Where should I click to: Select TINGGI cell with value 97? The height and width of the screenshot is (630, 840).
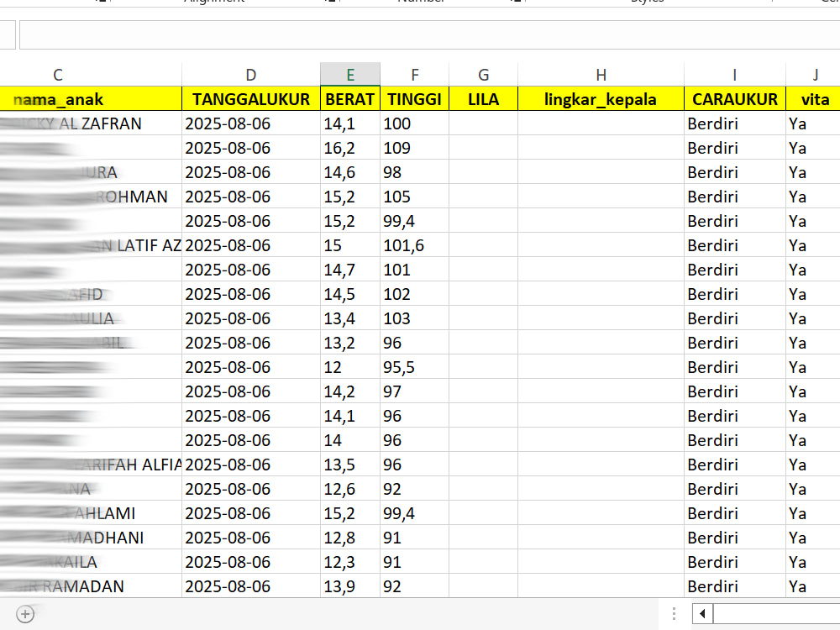tap(415, 391)
